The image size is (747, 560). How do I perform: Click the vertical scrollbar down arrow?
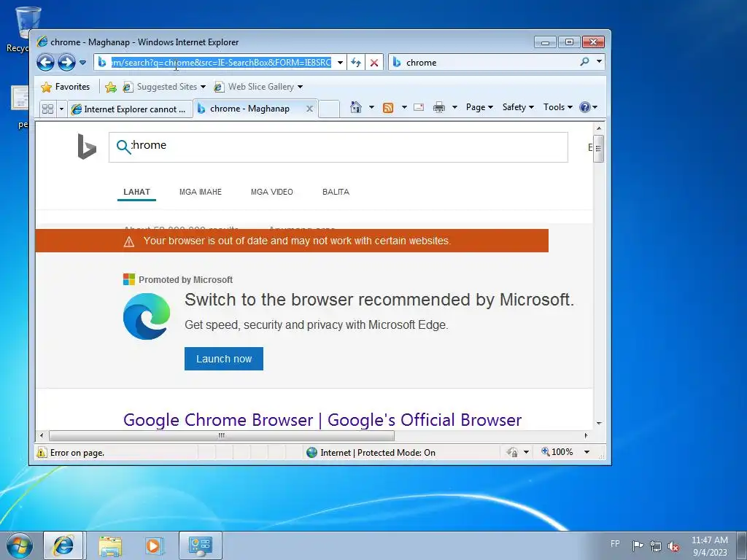pyautogui.click(x=599, y=423)
